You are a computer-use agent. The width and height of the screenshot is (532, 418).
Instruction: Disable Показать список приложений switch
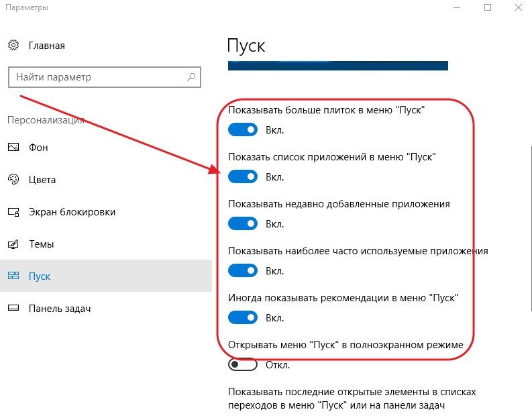pos(243,176)
